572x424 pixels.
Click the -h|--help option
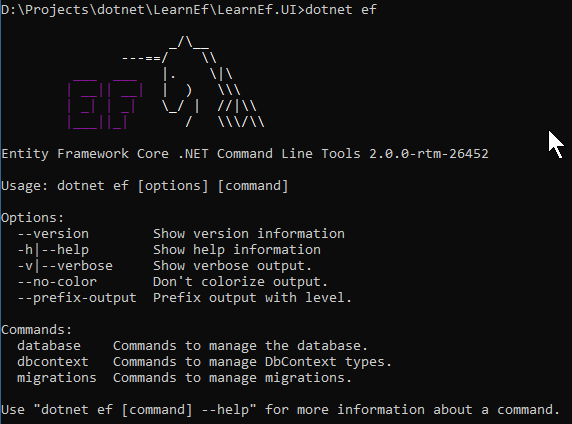53,250
